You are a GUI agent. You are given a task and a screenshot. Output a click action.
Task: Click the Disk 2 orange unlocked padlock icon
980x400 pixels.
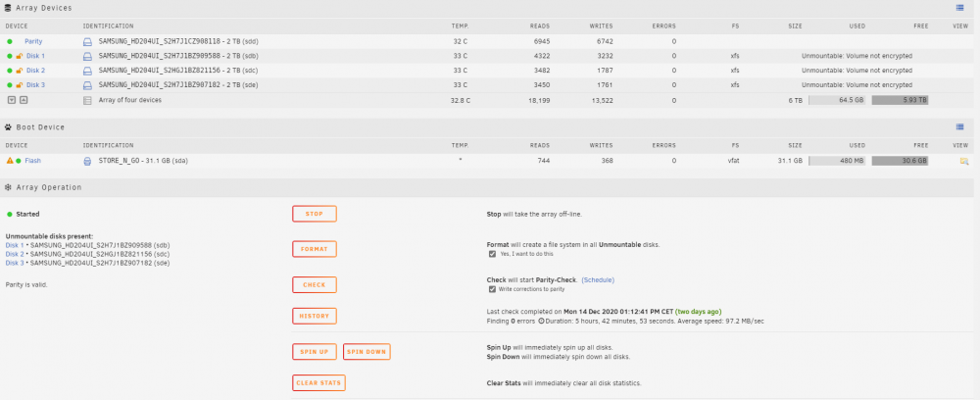pyautogui.click(x=19, y=70)
